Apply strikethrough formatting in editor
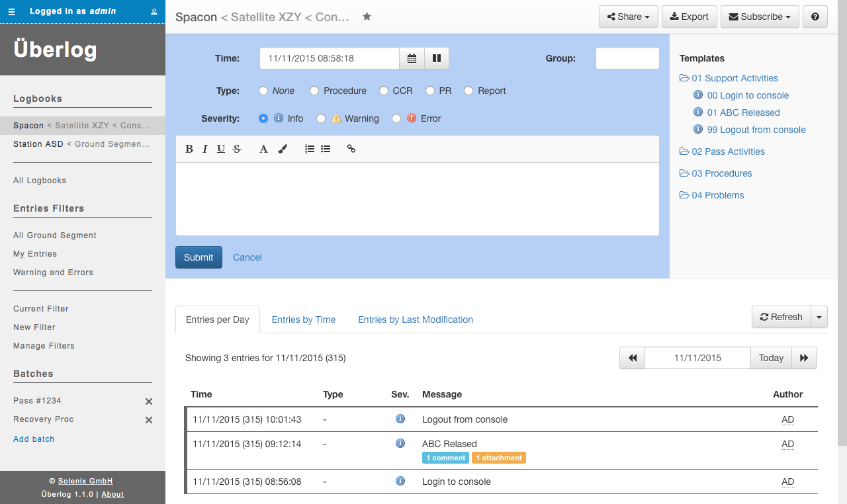This screenshot has width=847, height=504. click(x=237, y=149)
